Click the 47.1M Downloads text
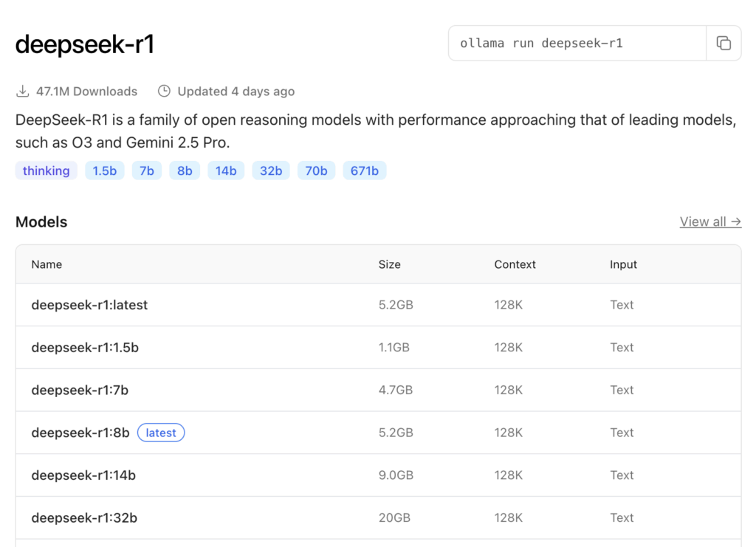The image size is (756, 547). 87,92
